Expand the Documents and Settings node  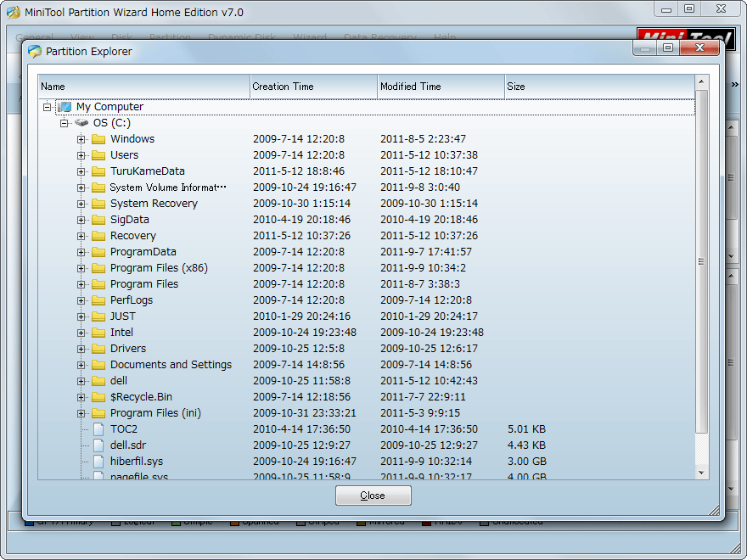[81, 365]
